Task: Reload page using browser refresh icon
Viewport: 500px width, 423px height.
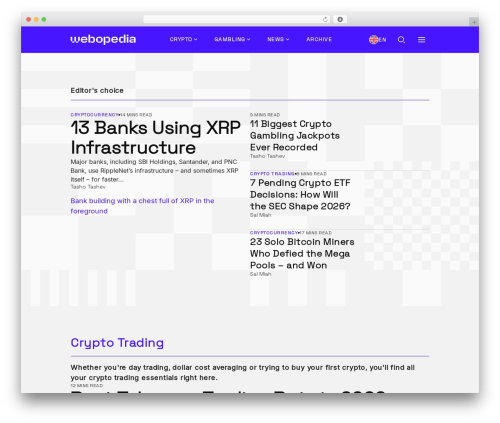Action: point(325,20)
